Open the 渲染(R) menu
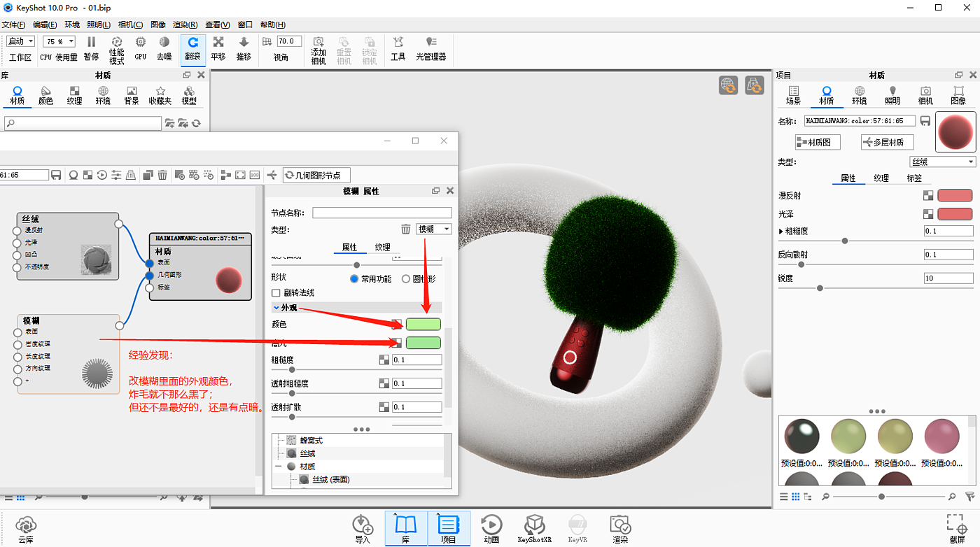The height and width of the screenshot is (547, 980). [185, 24]
